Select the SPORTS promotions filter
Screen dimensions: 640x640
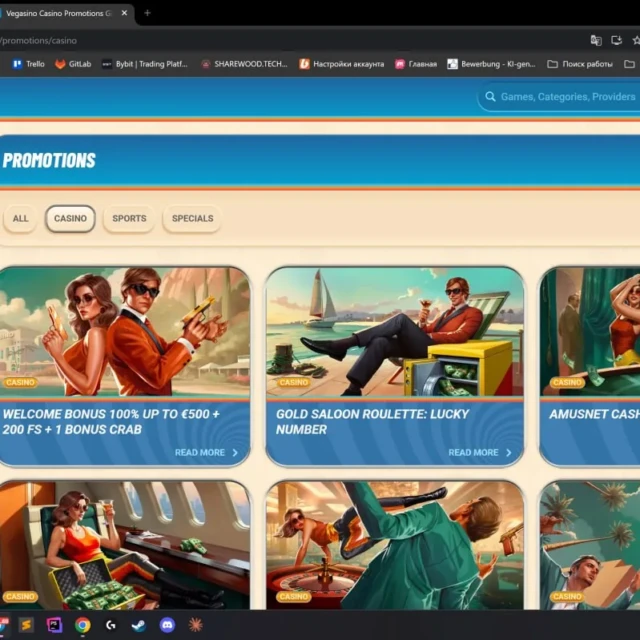(x=129, y=219)
